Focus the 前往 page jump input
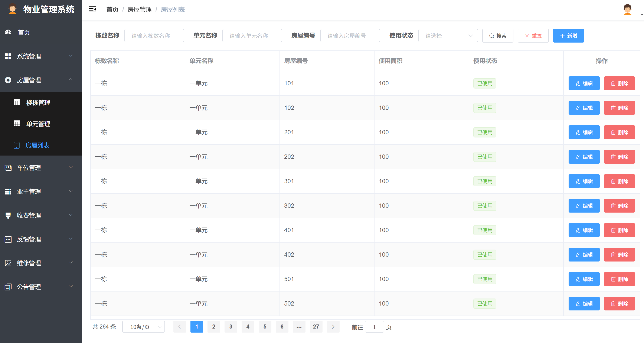Viewport: 644px width, 343px height. pos(374,327)
